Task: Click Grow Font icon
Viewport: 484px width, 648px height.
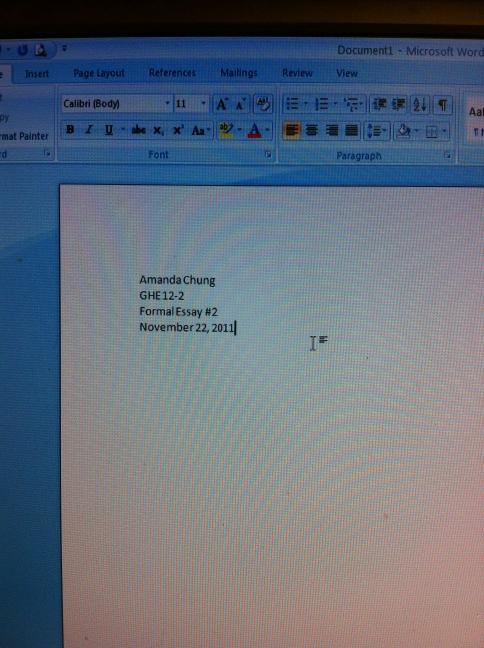Action: (222, 105)
